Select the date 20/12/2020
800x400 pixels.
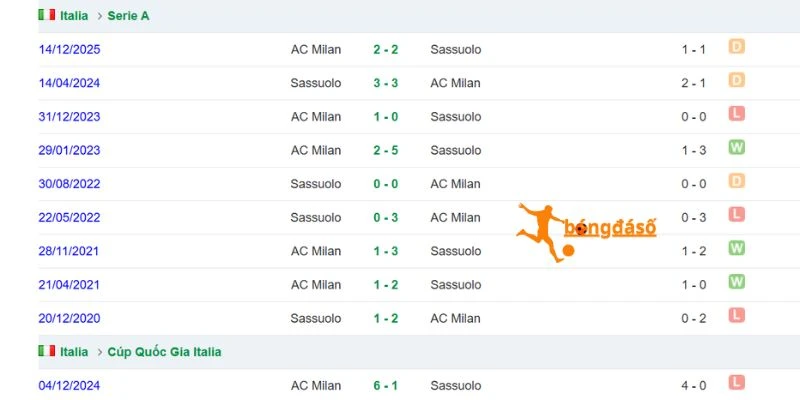point(69,318)
